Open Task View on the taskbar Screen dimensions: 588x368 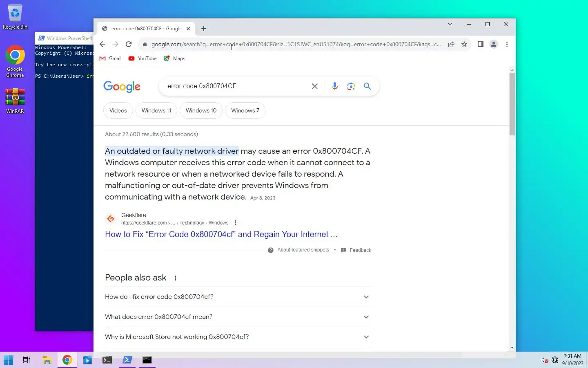27,360
